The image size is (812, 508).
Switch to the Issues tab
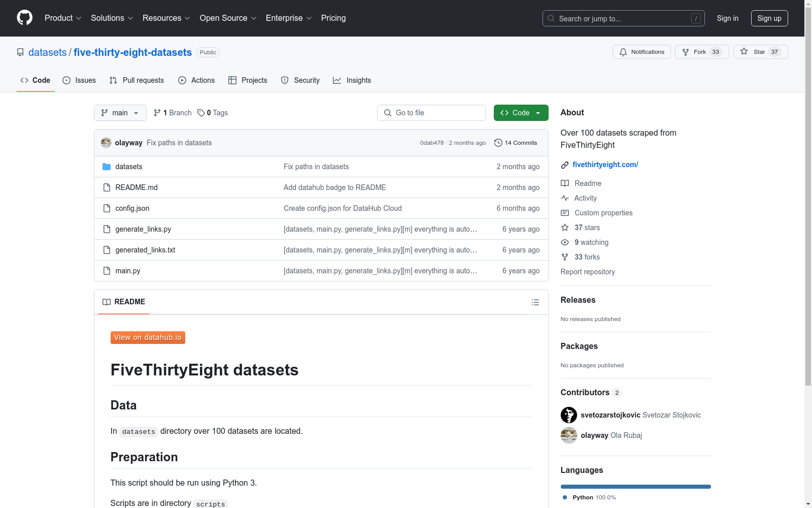pos(79,80)
